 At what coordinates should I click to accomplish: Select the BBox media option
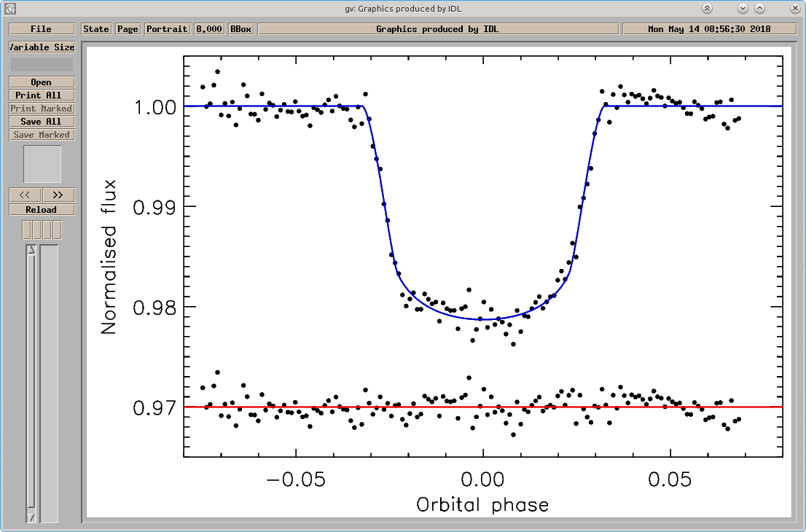point(240,28)
